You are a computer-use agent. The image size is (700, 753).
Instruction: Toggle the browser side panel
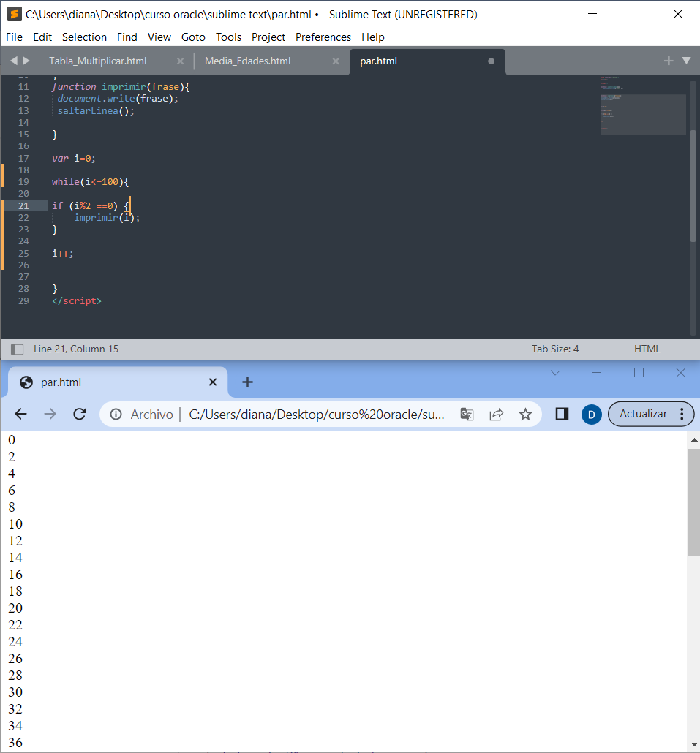pos(562,415)
